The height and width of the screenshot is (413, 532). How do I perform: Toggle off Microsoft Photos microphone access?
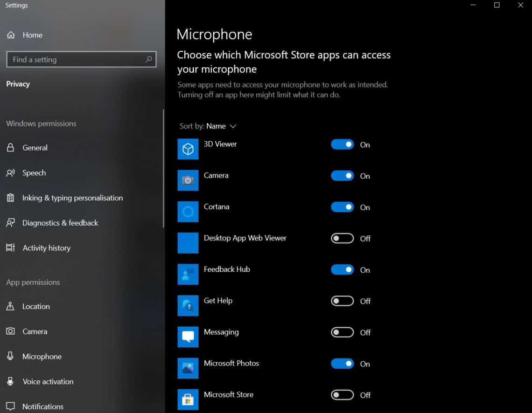(342, 364)
